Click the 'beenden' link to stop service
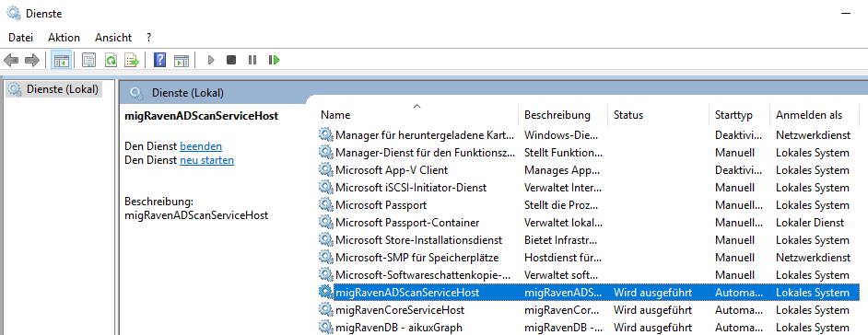868x335 pixels. point(201,146)
